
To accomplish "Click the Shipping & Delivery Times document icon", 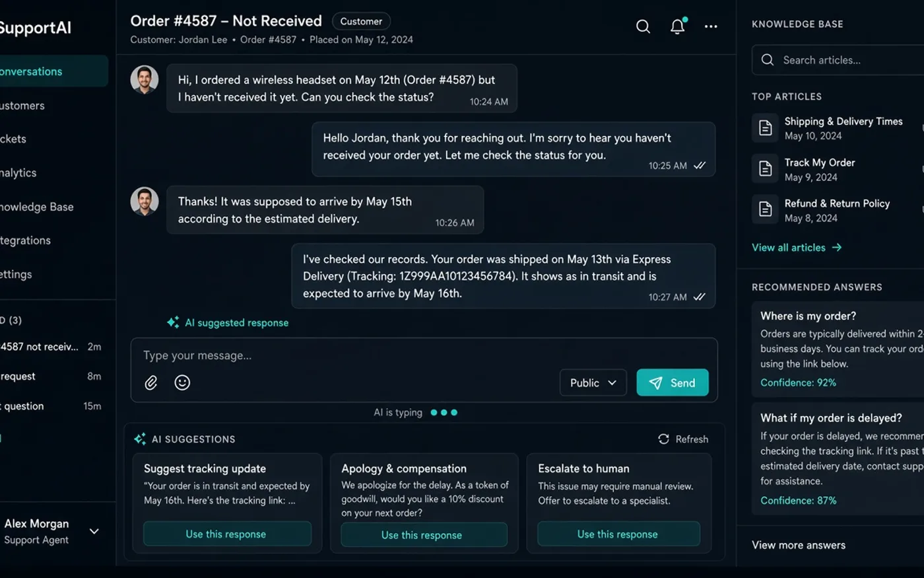I will point(766,128).
